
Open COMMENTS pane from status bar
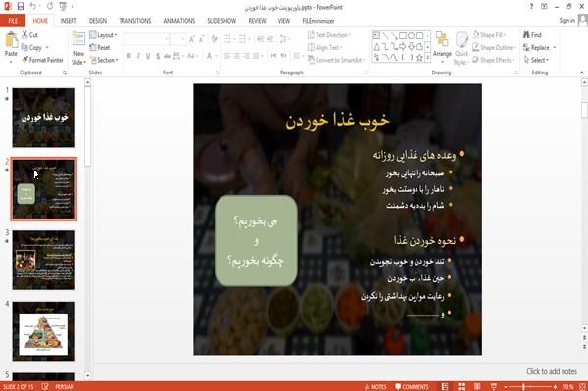pos(412,387)
